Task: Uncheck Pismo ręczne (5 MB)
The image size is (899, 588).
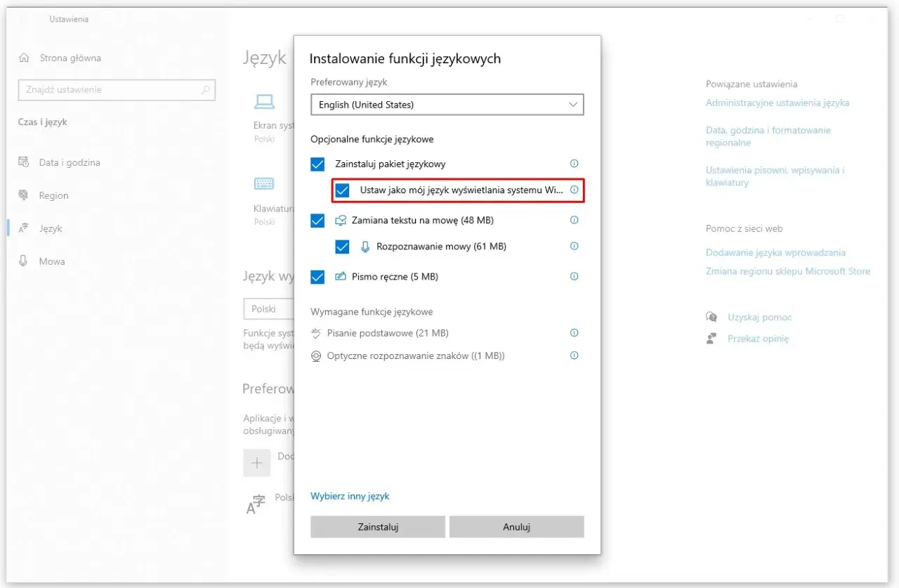Action: [317, 277]
